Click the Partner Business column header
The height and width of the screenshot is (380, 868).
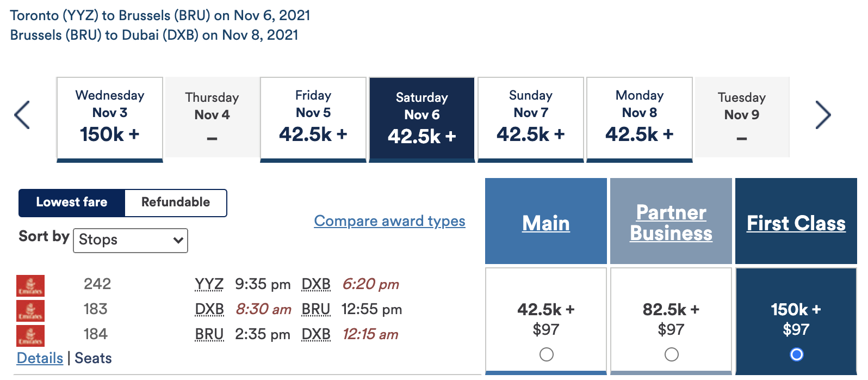pyautogui.click(x=671, y=223)
